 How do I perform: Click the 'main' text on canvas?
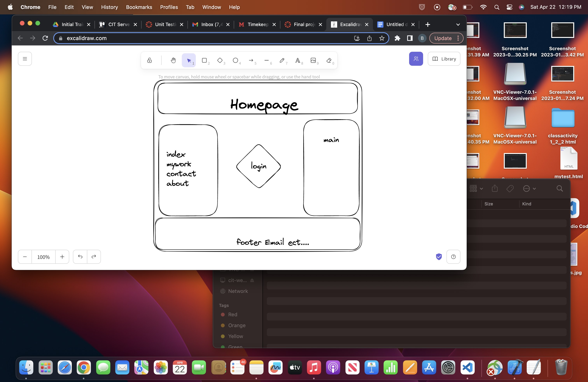coord(331,140)
